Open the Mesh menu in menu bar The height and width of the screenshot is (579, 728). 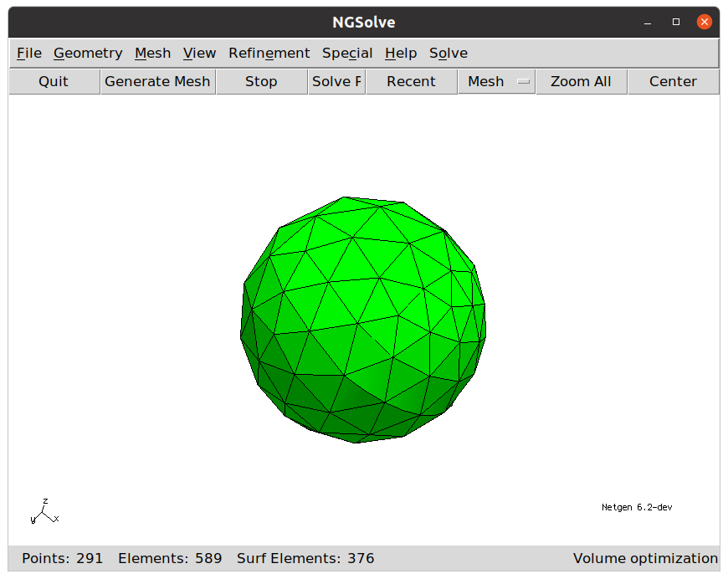(x=153, y=54)
